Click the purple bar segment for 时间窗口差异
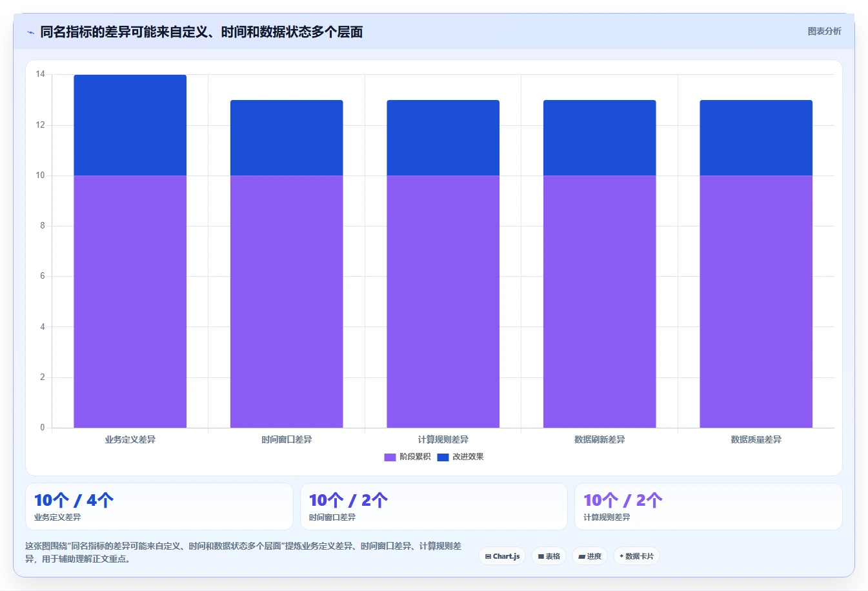 287,301
